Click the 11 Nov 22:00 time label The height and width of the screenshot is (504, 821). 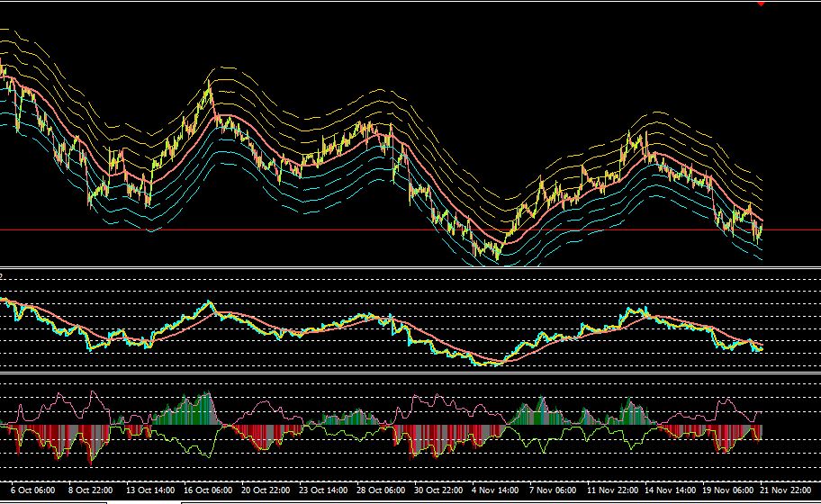[x=613, y=490]
